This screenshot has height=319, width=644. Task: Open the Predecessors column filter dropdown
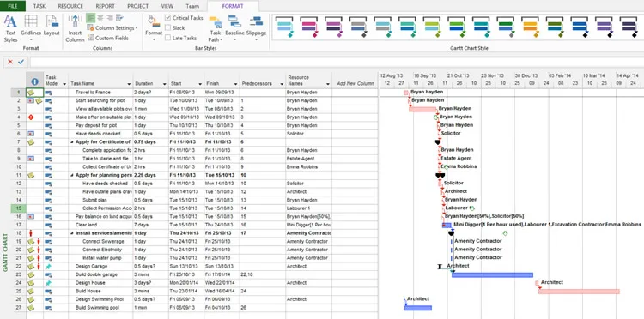click(282, 84)
